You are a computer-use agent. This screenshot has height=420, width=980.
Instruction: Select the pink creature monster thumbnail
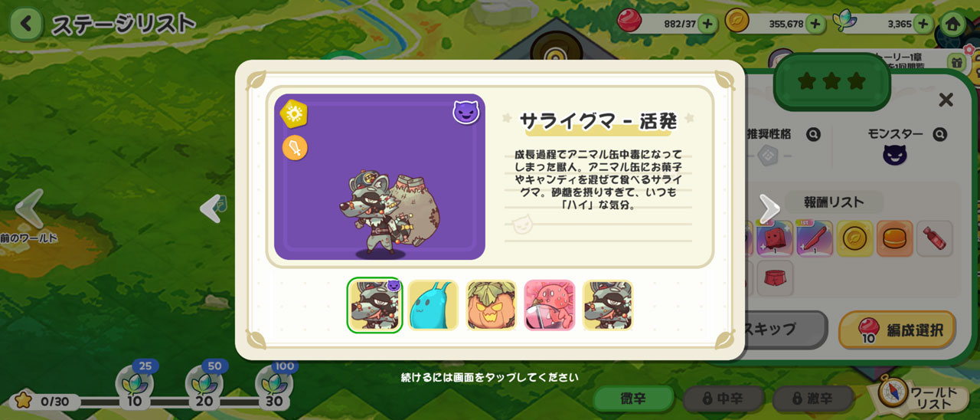[x=549, y=305]
